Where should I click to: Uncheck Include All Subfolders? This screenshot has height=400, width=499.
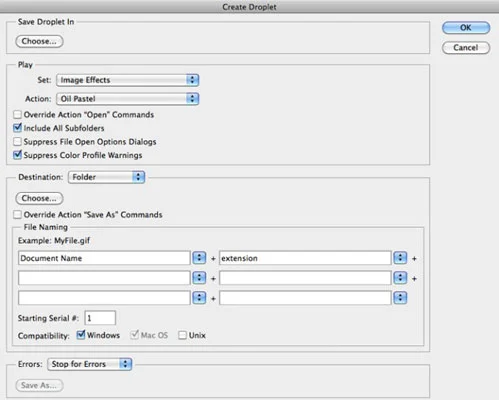17,128
